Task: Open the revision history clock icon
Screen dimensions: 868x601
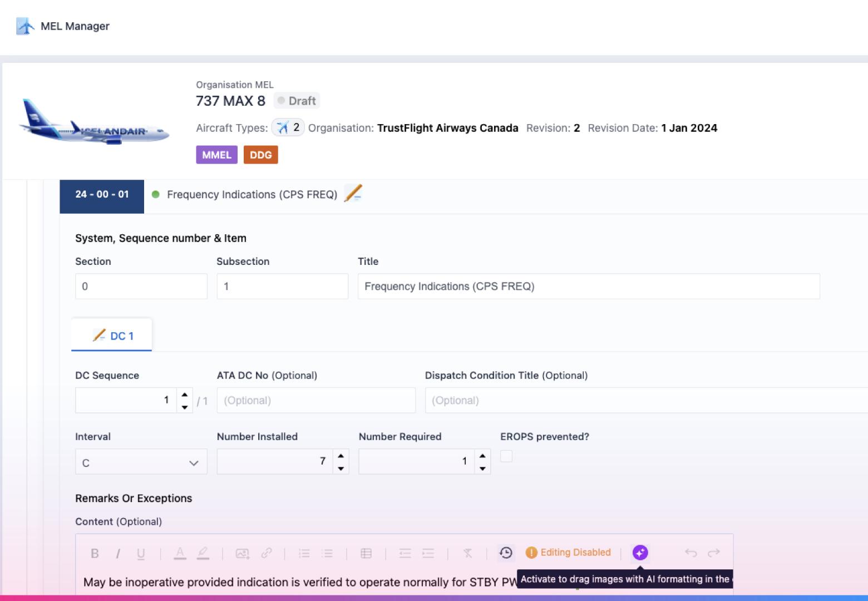Action: tap(505, 553)
